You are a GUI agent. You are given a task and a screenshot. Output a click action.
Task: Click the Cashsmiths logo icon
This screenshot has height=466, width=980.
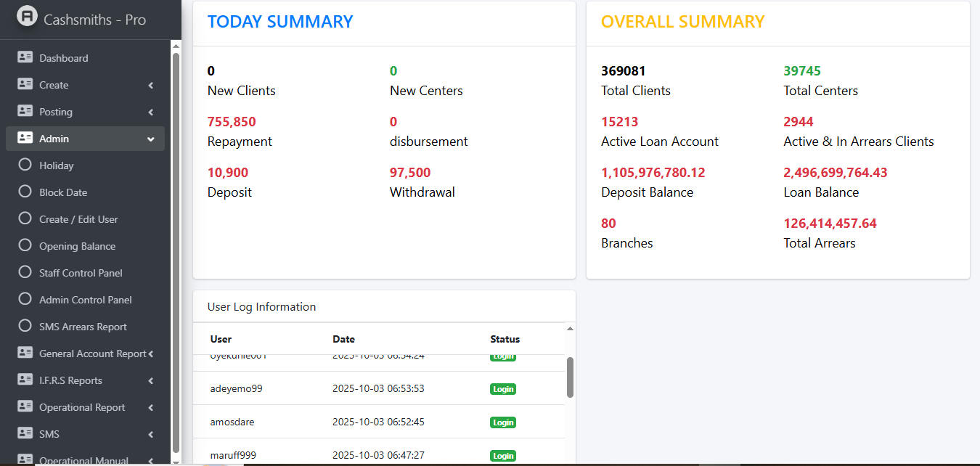coord(27,17)
